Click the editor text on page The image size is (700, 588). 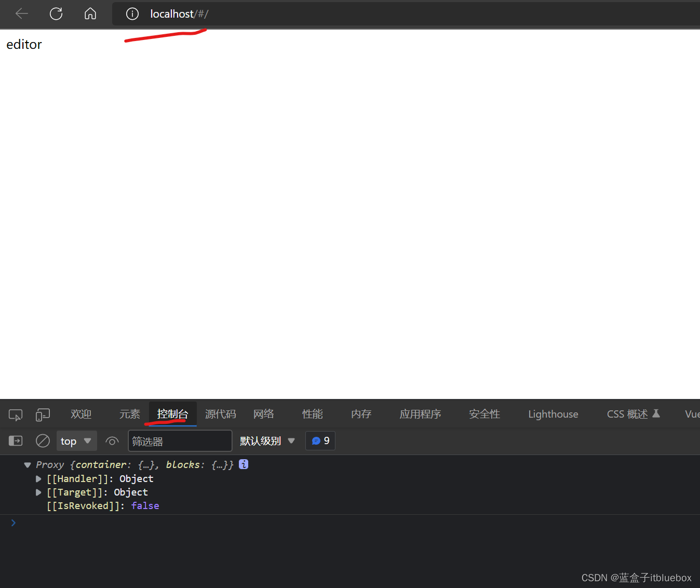pyautogui.click(x=24, y=45)
